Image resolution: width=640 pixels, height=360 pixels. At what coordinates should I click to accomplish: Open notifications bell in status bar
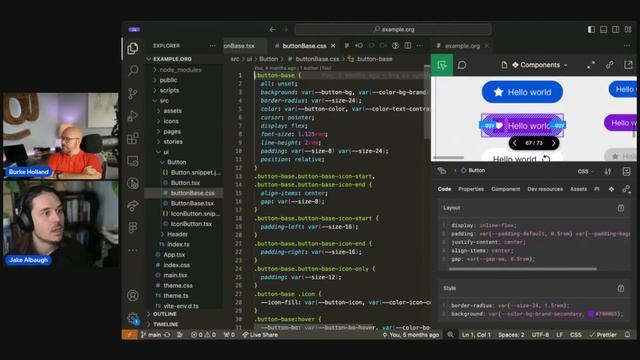(627, 335)
